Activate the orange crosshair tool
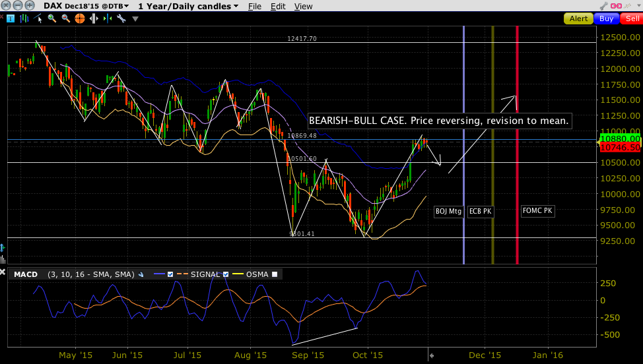This screenshot has width=643, height=364. (80, 18)
